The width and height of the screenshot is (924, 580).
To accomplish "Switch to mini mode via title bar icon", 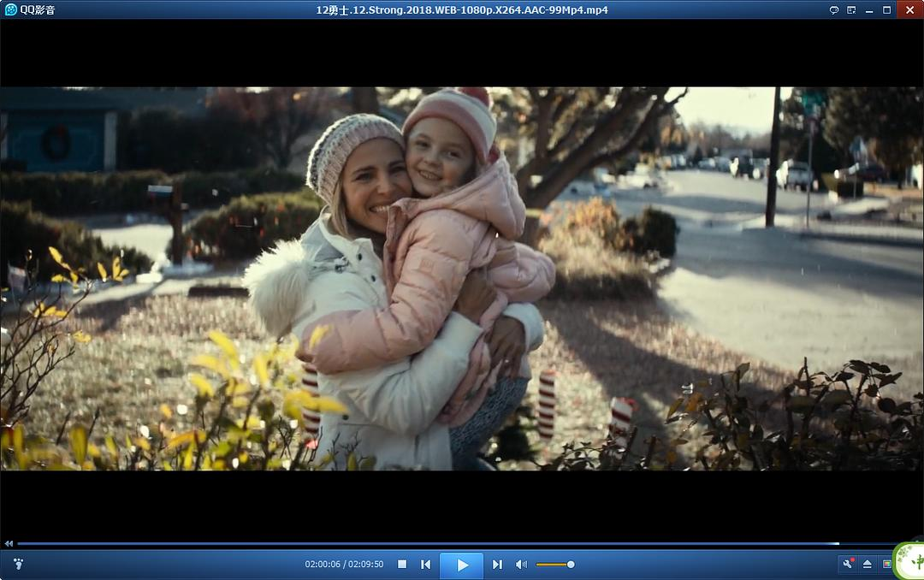I will pyautogui.click(x=851, y=9).
